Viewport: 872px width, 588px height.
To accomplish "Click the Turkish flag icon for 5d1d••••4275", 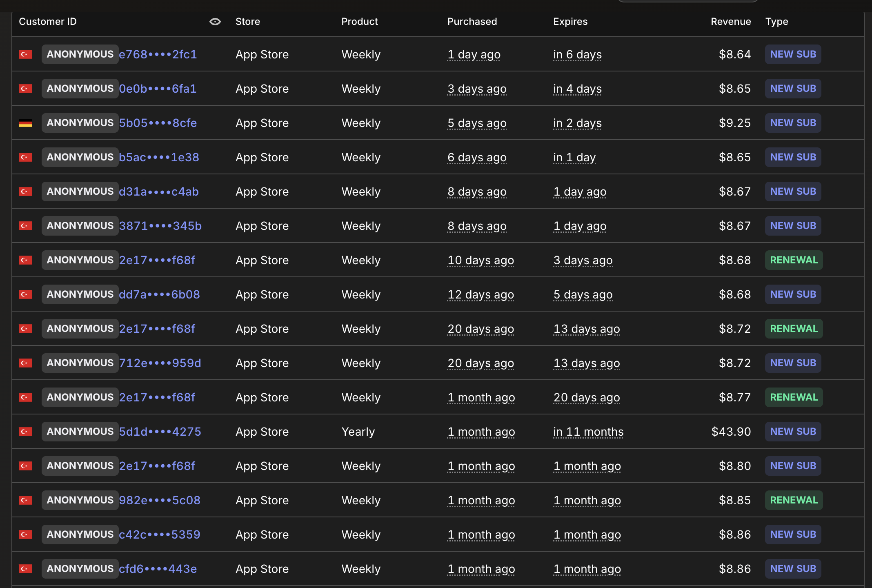I will coord(25,432).
